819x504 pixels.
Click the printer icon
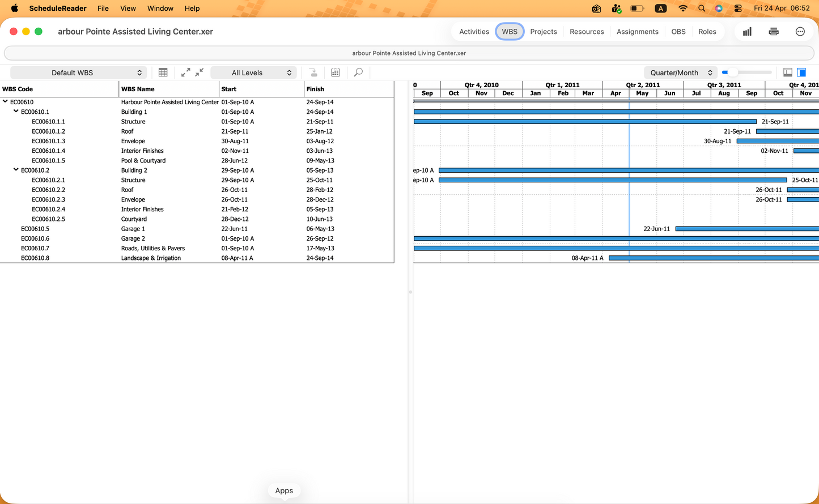point(774,32)
